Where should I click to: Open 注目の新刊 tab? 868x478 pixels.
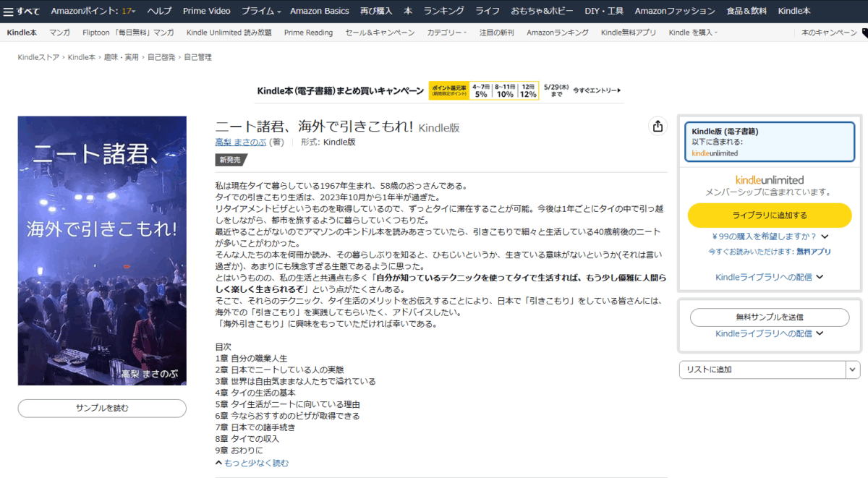[497, 33]
